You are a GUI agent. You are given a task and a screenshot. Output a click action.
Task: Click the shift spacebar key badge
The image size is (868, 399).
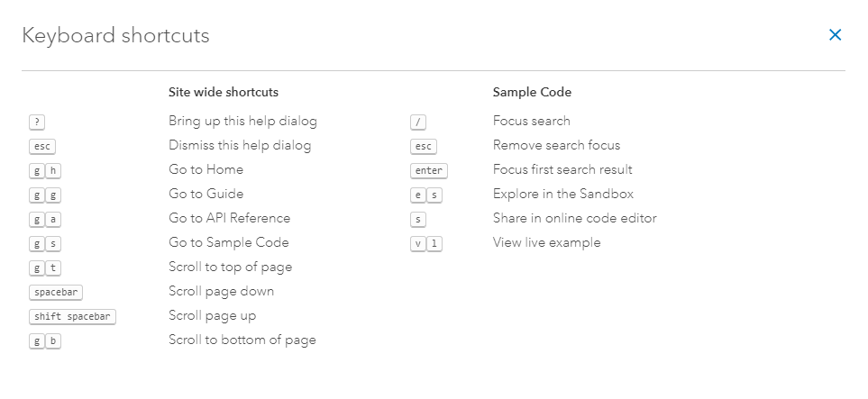pyautogui.click(x=72, y=316)
